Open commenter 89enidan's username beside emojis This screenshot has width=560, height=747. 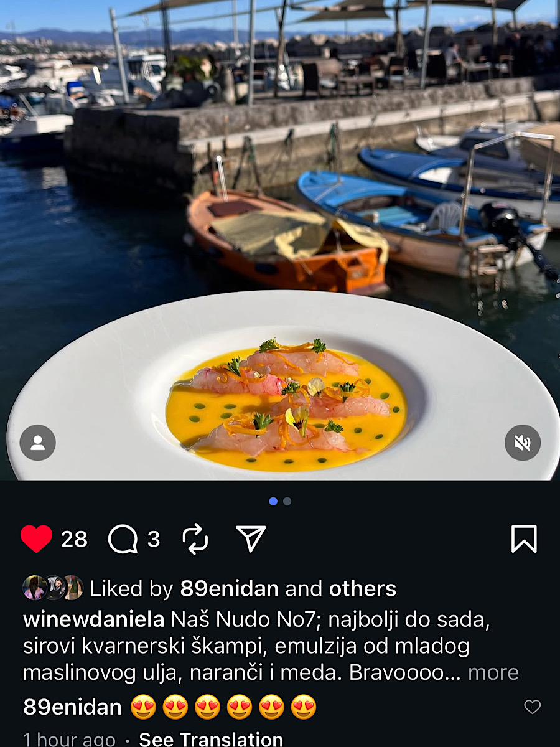72,707
